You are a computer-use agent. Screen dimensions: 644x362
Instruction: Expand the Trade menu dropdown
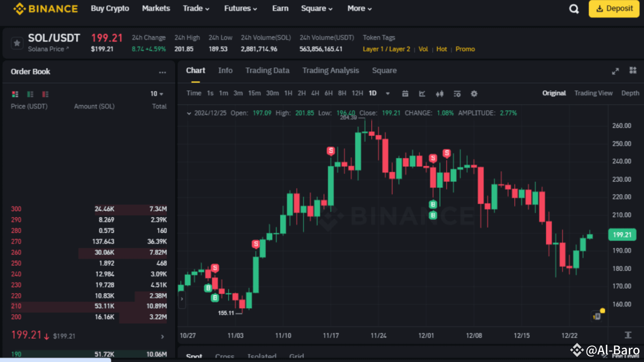tap(196, 9)
